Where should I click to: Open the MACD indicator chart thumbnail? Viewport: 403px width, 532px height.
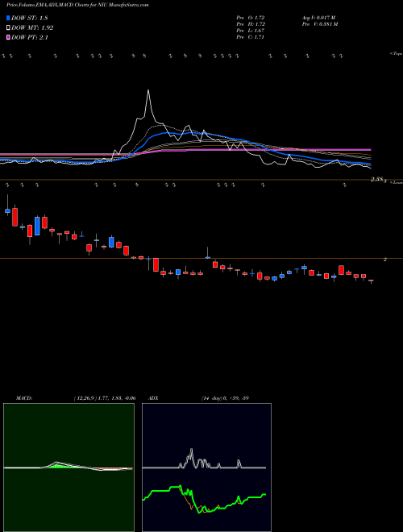[69, 468]
